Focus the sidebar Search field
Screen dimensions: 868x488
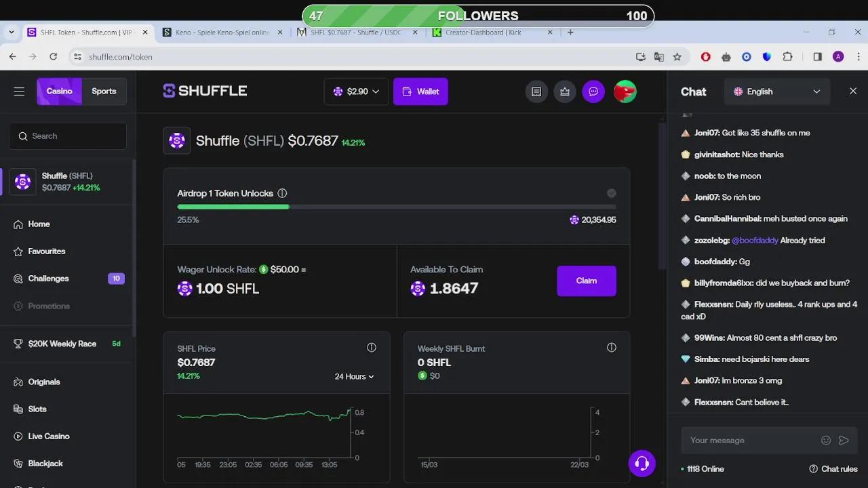tap(68, 136)
